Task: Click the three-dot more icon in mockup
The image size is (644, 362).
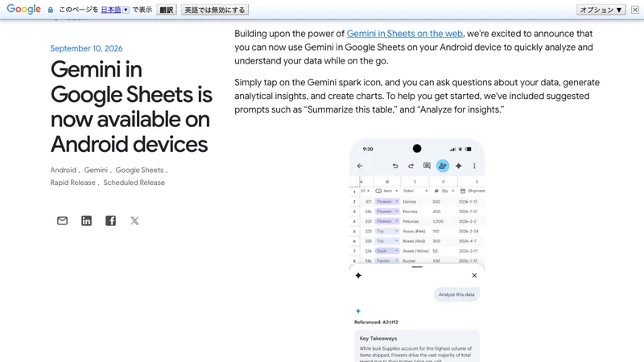Action: pyautogui.click(x=474, y=166)
